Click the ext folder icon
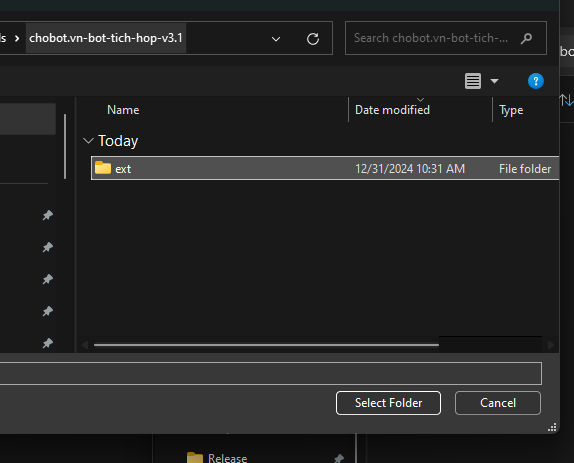 103,168
